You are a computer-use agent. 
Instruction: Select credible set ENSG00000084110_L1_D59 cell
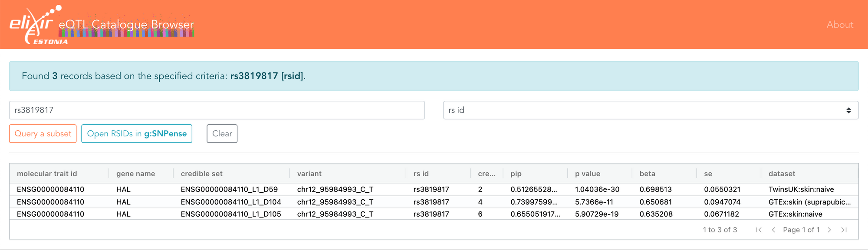click(x=229, y=189)
